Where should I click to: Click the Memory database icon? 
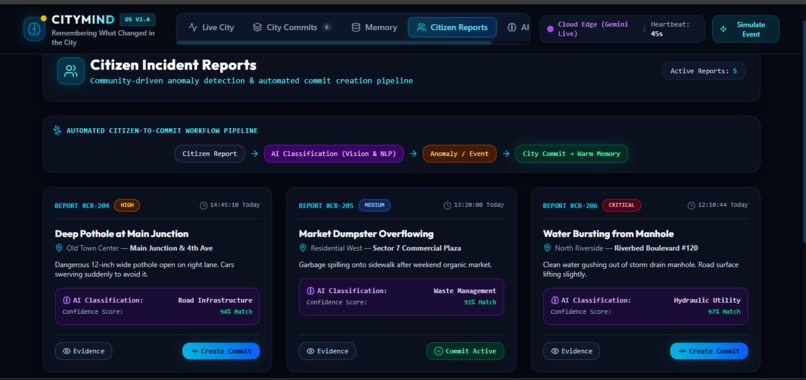pyautogui.click(x=356, y=27)
